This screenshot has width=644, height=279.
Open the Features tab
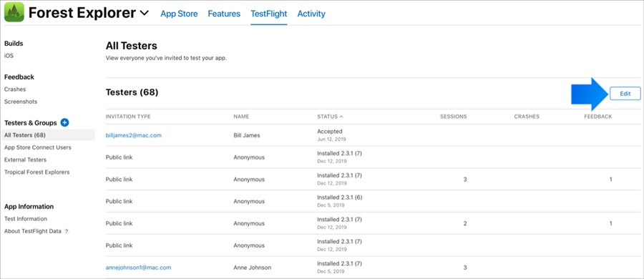pyautogui.click(x=224, y=14)
